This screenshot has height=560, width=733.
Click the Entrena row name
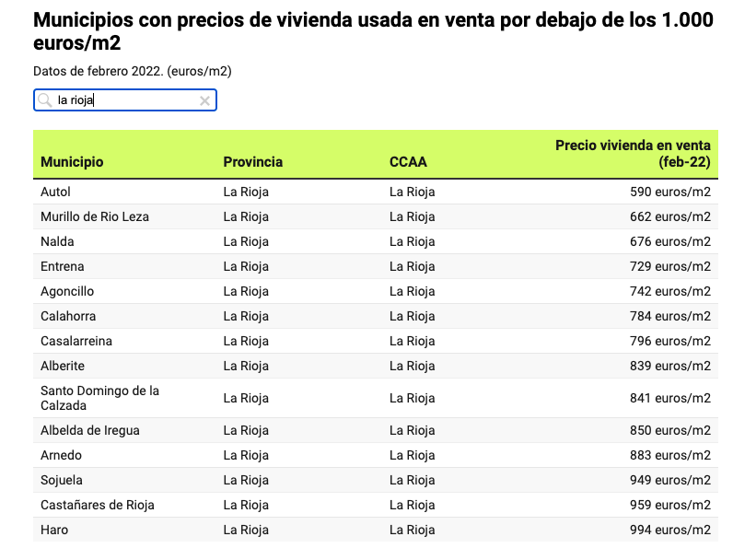click(62, 267)
